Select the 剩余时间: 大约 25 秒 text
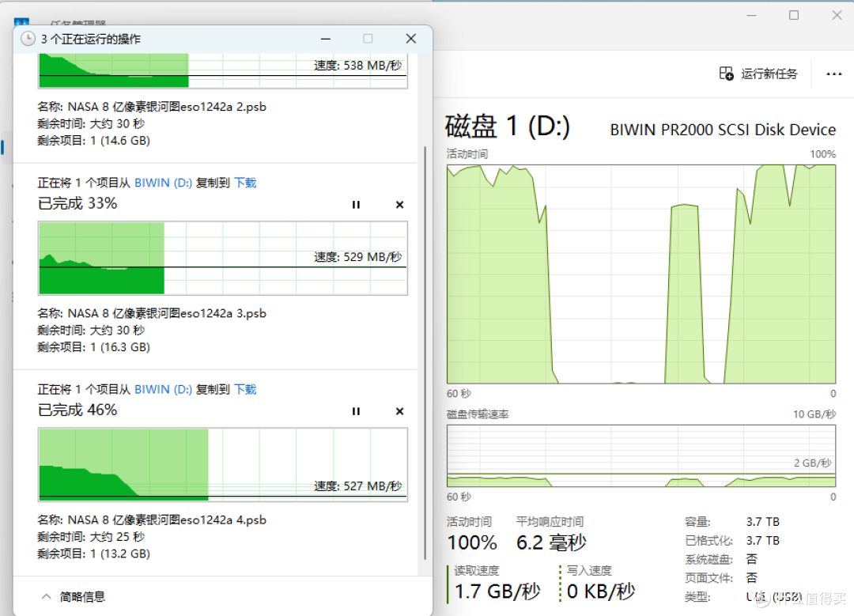854x616 pixels. tap(91, 536)
